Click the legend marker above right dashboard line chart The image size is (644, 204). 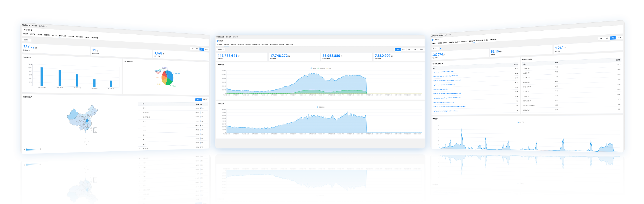[518, 122]
